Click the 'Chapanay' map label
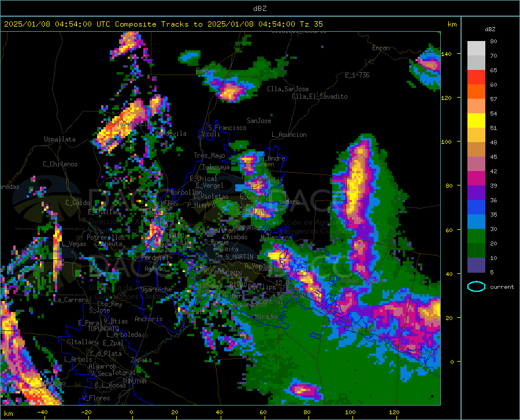Screen dimensions: 520x420 click(x=246, y=226)
